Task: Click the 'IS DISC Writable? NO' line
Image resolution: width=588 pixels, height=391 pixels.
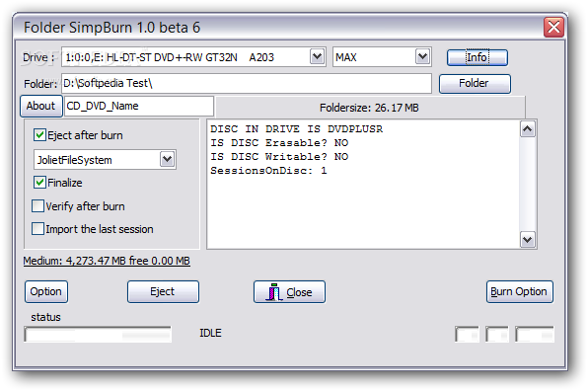Action: coord(279,157)
